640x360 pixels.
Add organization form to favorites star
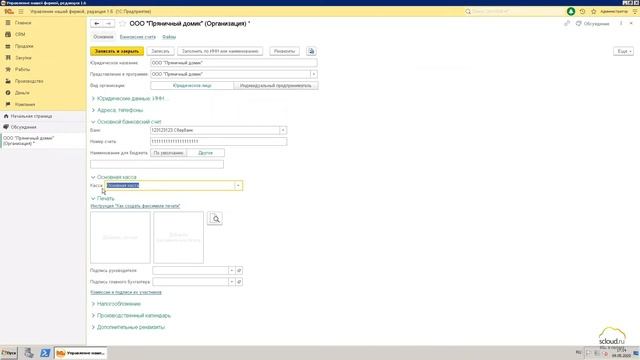[x=122, y=24]
